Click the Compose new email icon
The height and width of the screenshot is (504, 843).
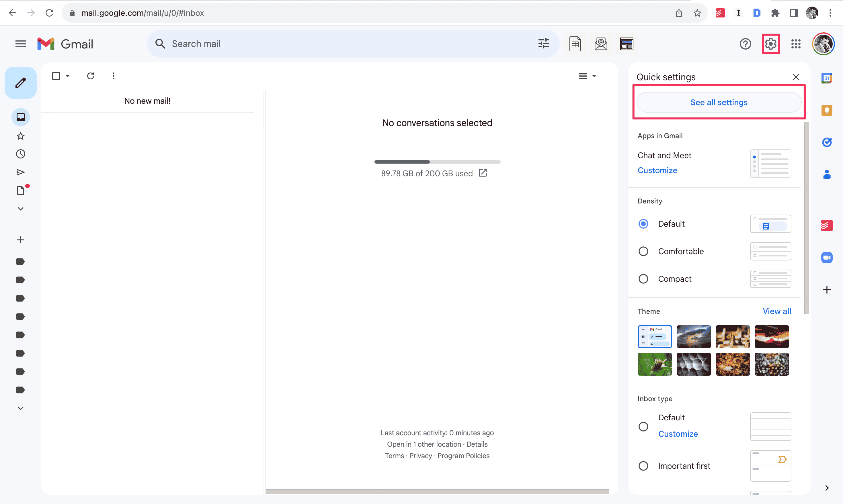click(20, 83)
